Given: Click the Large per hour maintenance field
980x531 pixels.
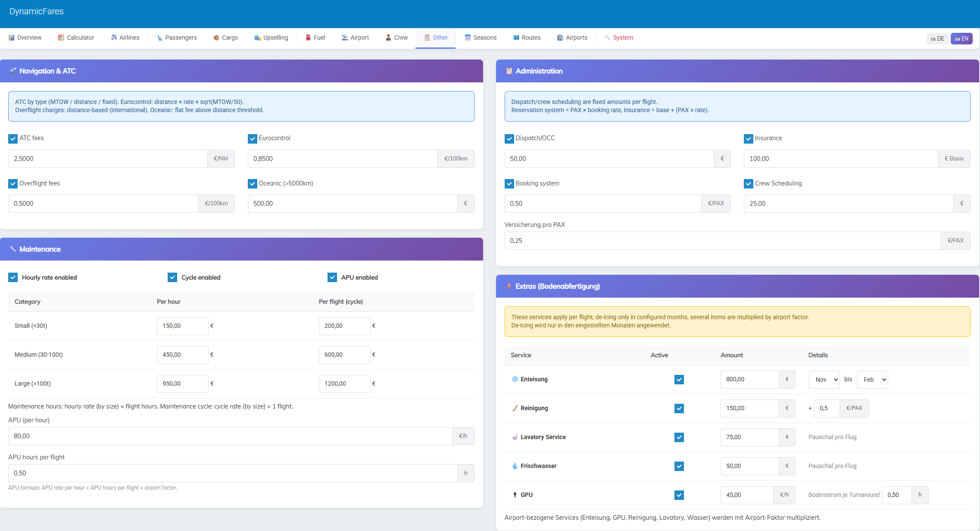Looking at the screenshot, I should tap(182, 383).
